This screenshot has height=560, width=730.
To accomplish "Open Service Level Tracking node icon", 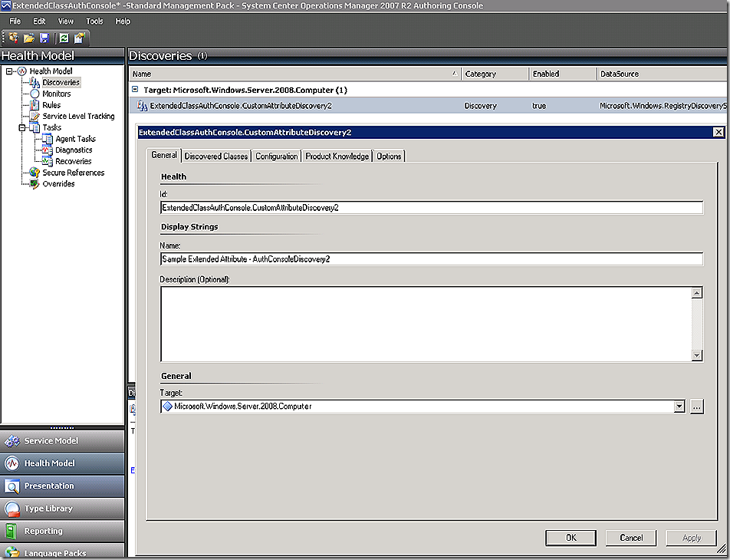I will click(x=35, y=116).
